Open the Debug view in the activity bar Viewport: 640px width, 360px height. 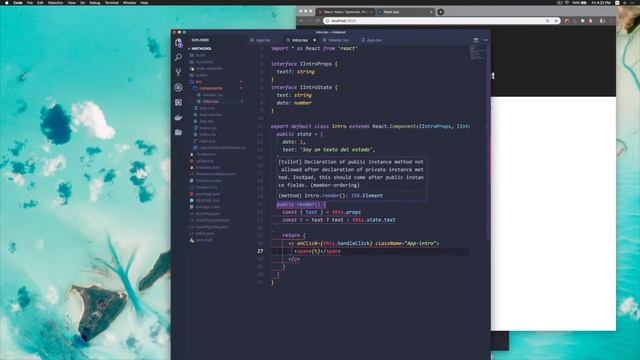[x=178, y=87]
